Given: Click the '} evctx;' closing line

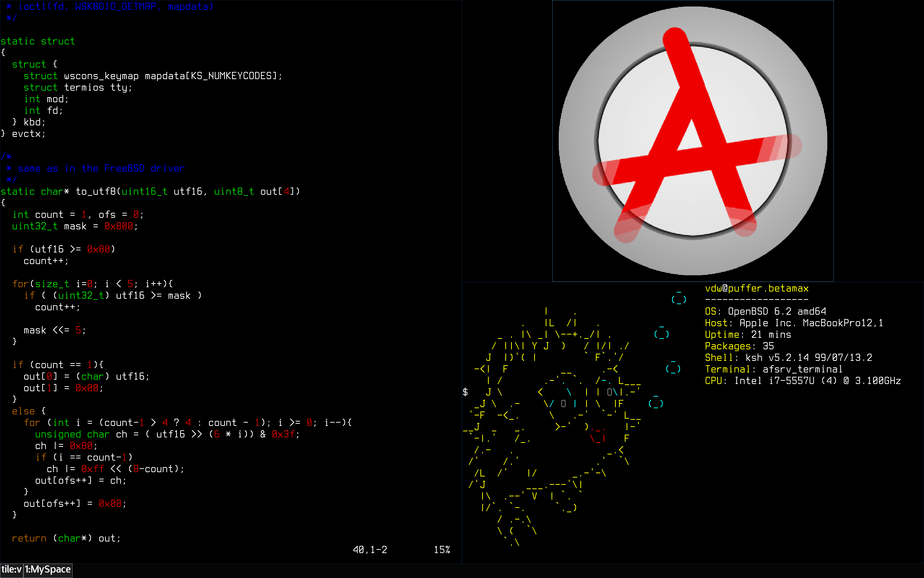Looking at the screenshot, I should [x=23, y=134].
